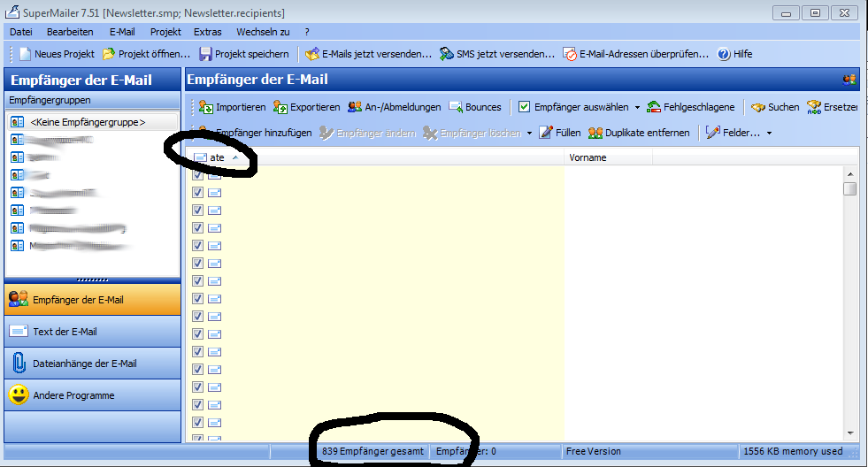Click the Neues Projekt toolbar icon
The width and height of the screenshot is (868, 467).
click(25, 54)
